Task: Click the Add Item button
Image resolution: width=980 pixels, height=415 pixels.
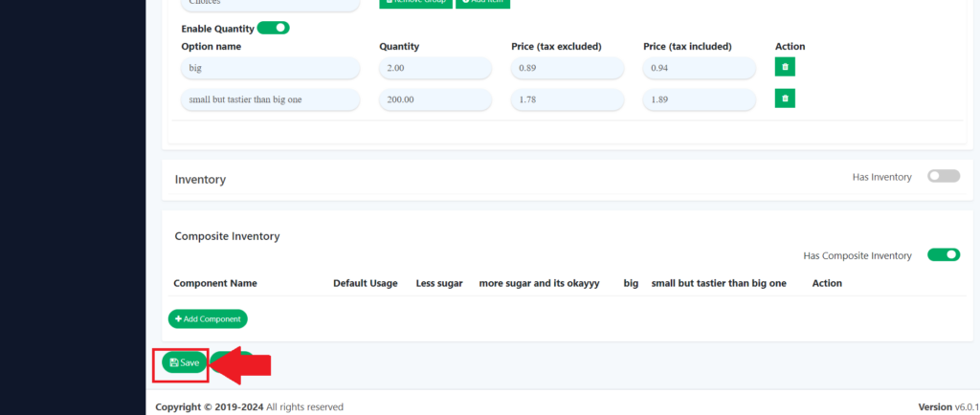Action: tap(483, 3)
